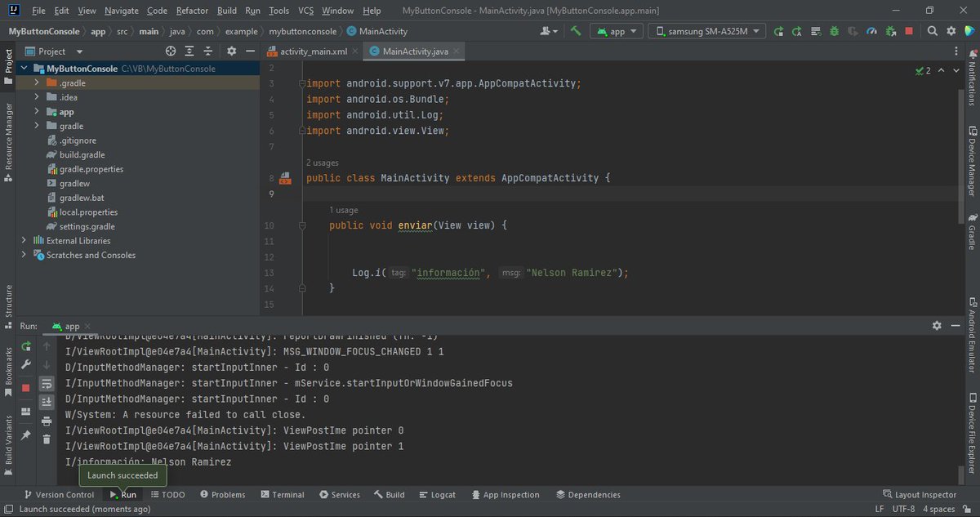Viewport: 980px width, 517px height.
Task: Expand the External Libraries node
Action: pos(24,241)
